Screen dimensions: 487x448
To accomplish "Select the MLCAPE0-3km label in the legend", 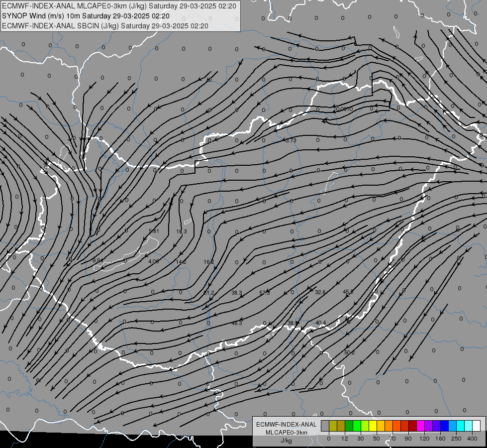I will coord(287,433).
